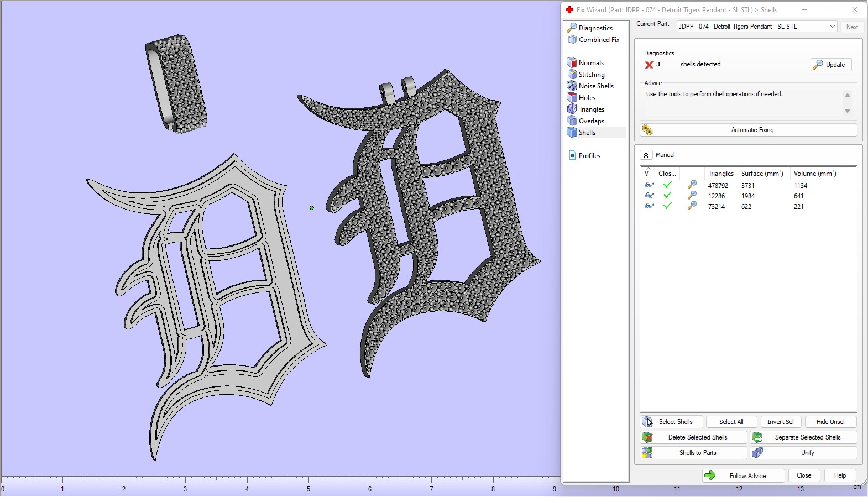Click the Separate Selected Shells icon
This screenshot has width=868, height=497.
pos(757,437)
